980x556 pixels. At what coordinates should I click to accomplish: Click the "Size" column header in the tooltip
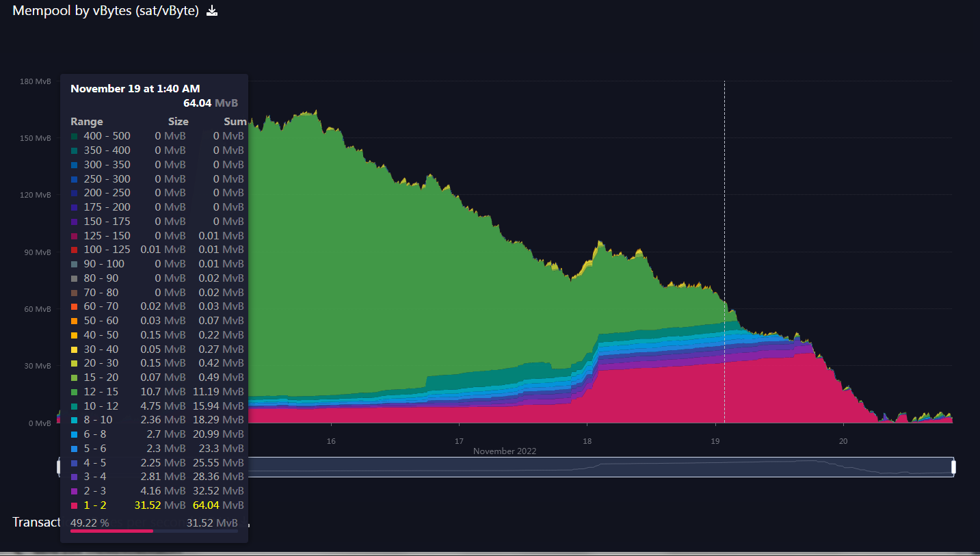pyautogui.click(x=178, y=122)
